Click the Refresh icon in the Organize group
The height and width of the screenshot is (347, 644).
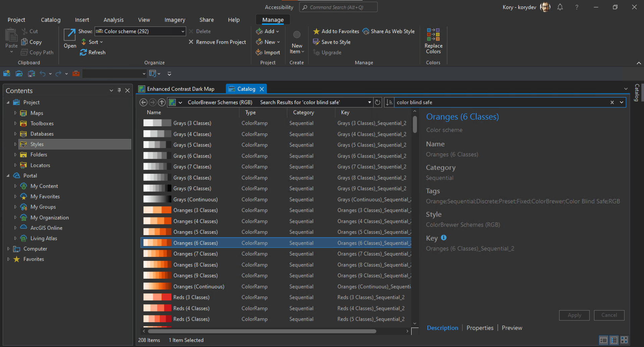[x=83, y=52]
